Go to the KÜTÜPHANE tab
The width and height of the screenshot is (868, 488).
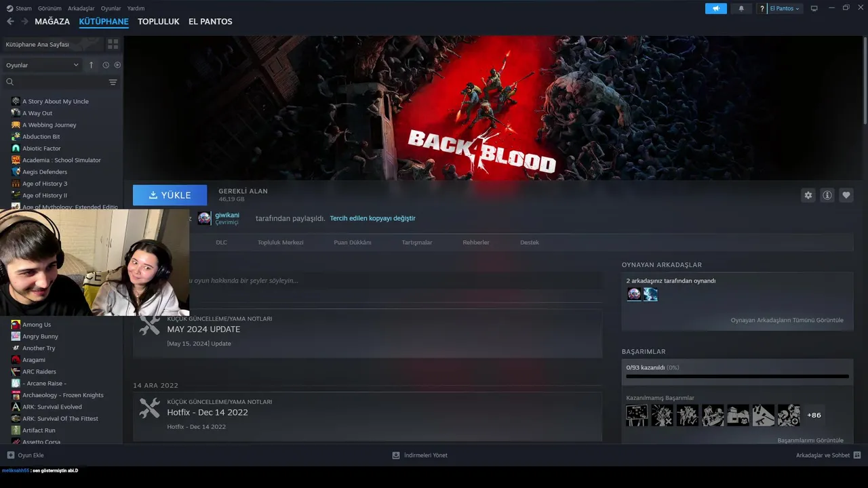click(x=104, y=22)
